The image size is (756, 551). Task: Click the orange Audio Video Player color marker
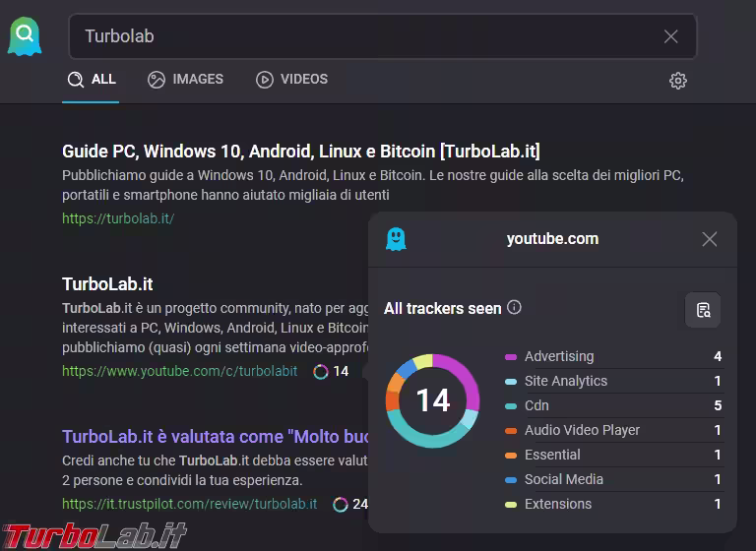511,431
